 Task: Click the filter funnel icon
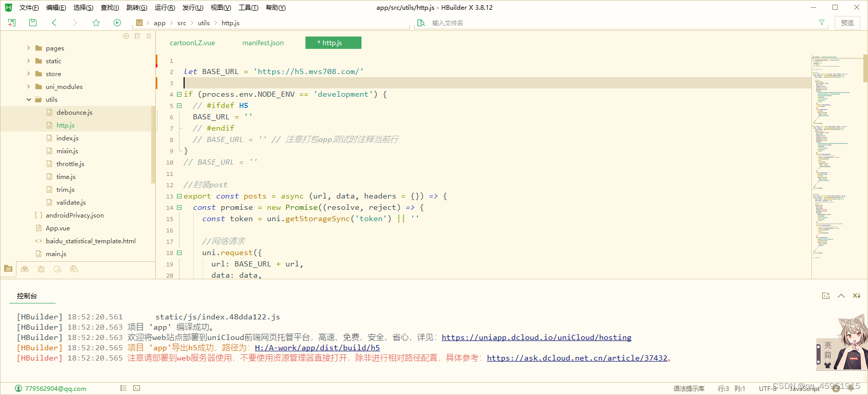click(x=822, y=23)
